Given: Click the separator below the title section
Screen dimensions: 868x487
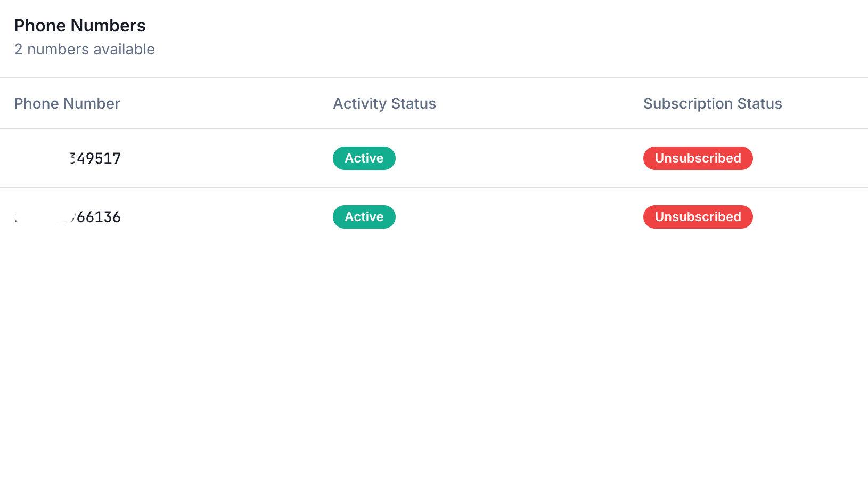Looking at the screenshot, I should point(434,77).
